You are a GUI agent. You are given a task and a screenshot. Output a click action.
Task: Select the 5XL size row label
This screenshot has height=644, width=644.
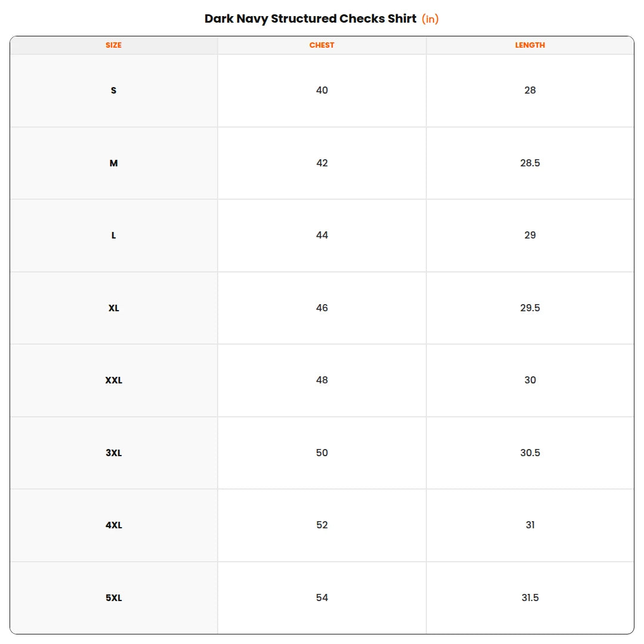point(114,598)
